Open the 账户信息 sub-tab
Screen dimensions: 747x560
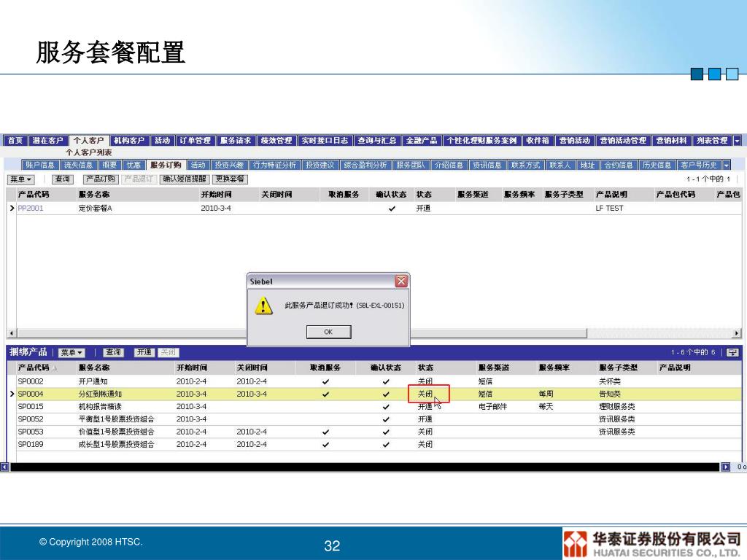point(40,166)
